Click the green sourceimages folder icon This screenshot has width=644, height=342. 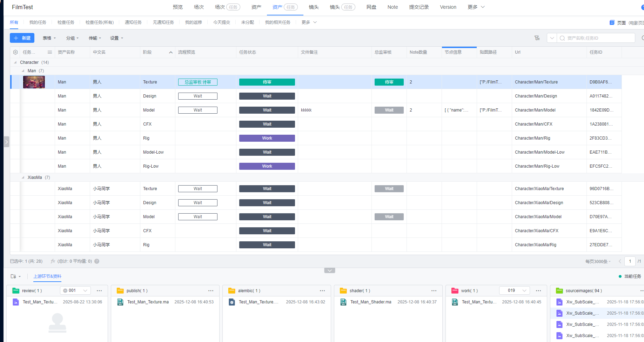(x=559, y=290)
